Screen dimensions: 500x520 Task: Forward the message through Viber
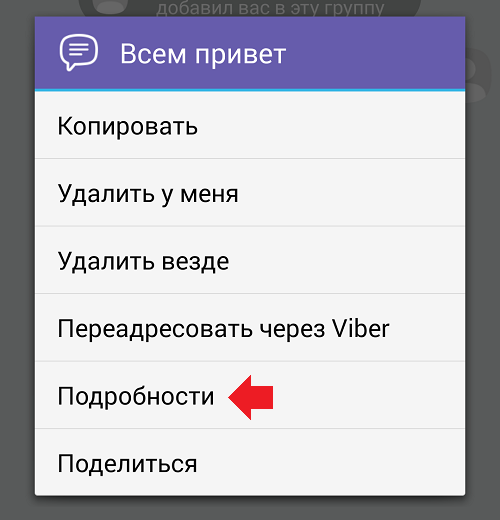[x=250, y=328]
